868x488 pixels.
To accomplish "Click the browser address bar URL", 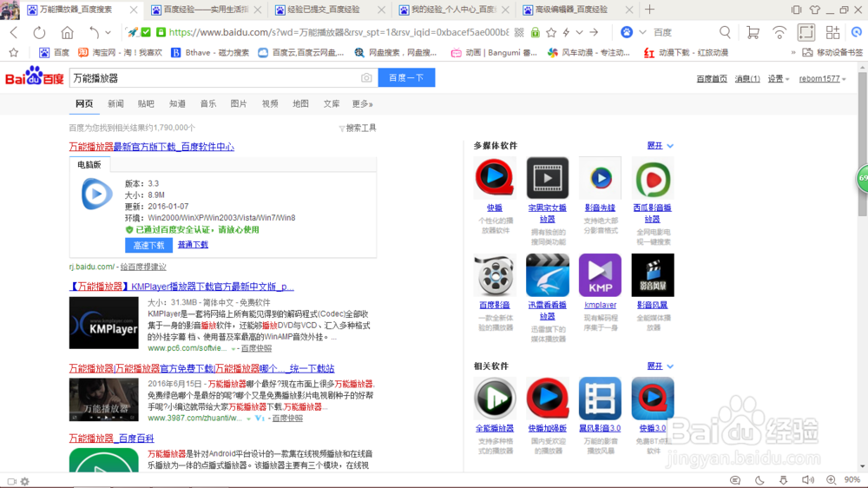I will [x=339, y=33].
